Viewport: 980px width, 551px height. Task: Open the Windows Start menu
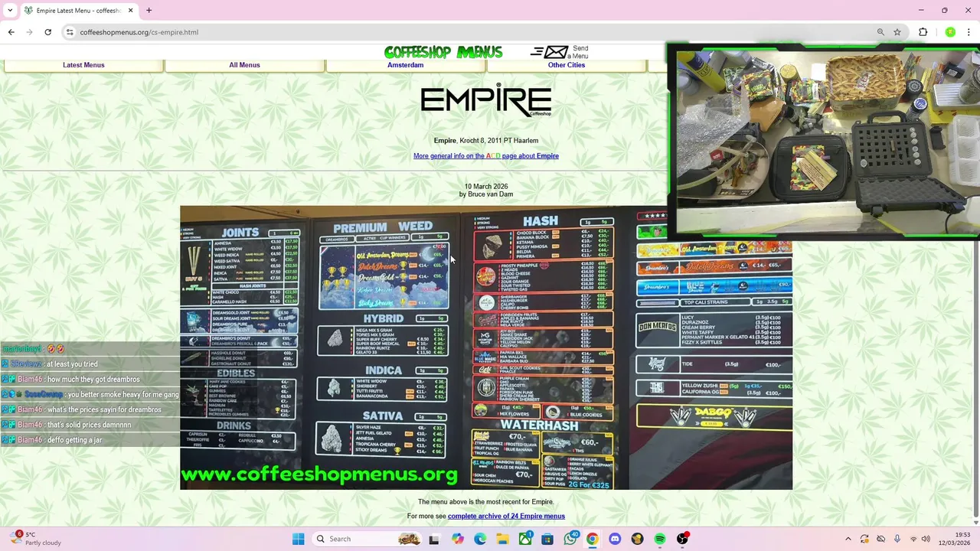pyautogui.click(x=298, y=539)
